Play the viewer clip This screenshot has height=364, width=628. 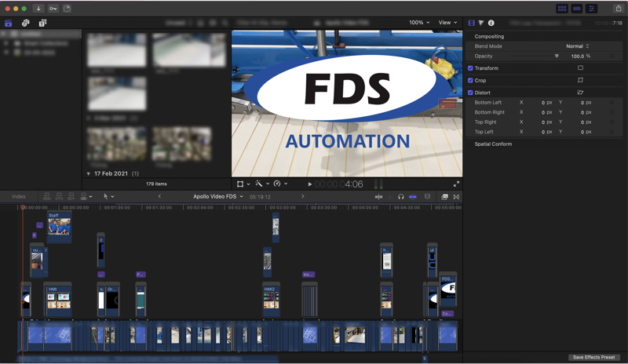point(309,184)
